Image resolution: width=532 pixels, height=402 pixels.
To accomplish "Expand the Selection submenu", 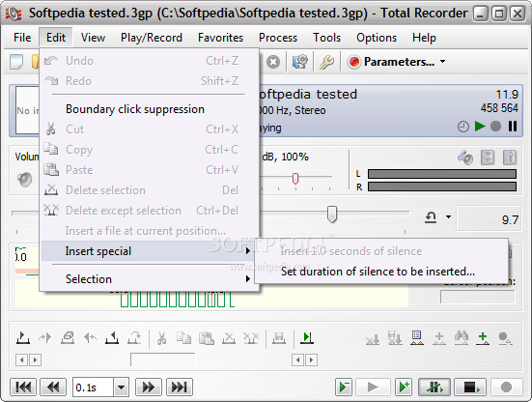I will [150, 279].
